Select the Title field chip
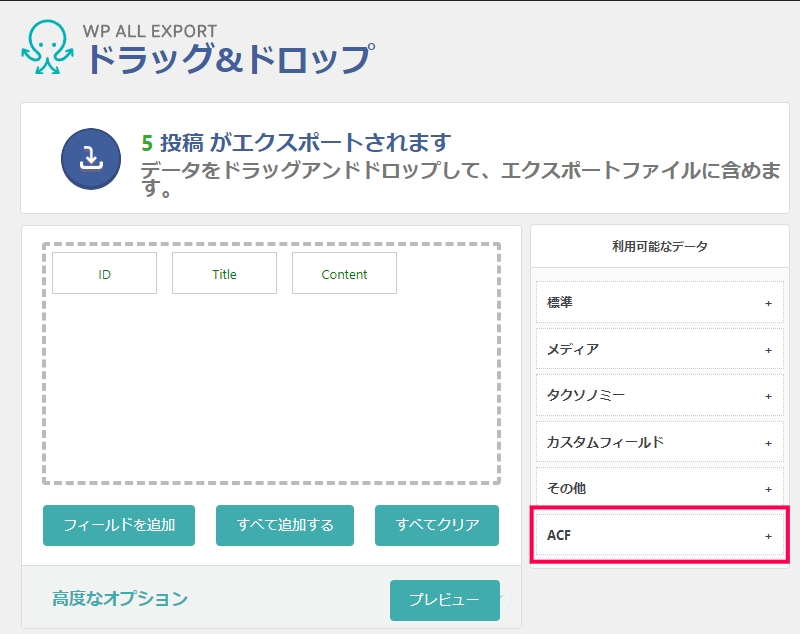Image resolution: width=800 pixels, height=634 pixels. (224, 274)
